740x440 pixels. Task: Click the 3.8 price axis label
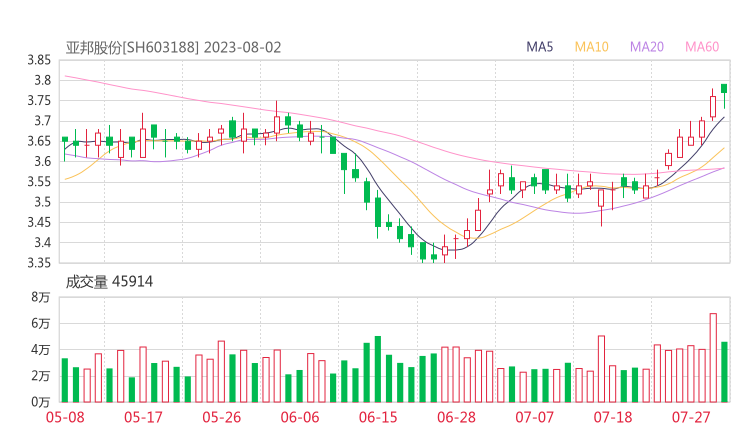point(42,80)
